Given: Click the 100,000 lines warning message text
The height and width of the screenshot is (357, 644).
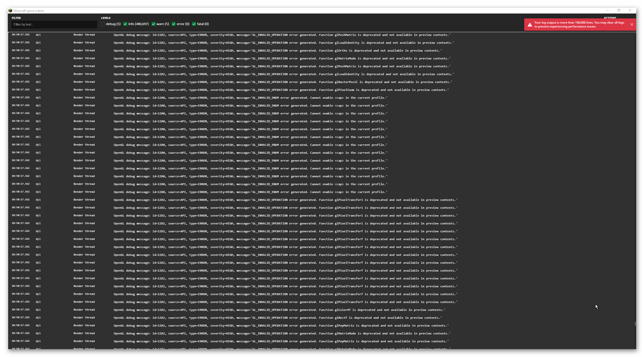Looking at the screenshot, I should click(579, 25).
